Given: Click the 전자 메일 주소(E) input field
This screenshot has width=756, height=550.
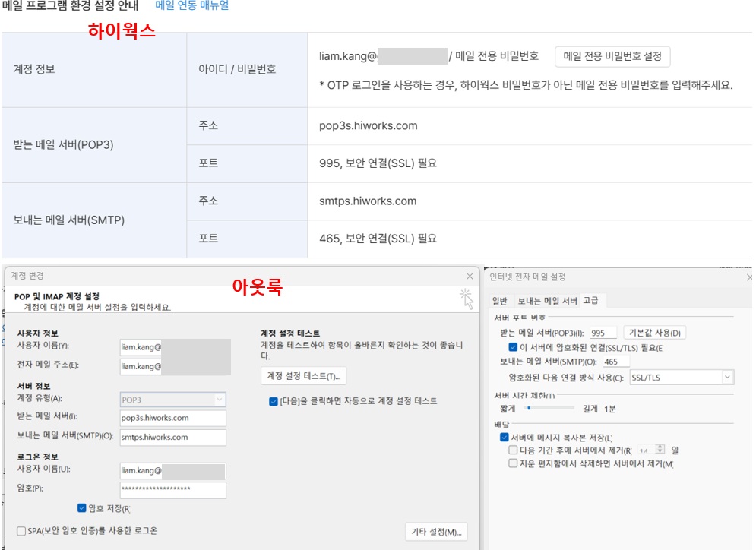Looking at the screenshot, I should [175, 366].
